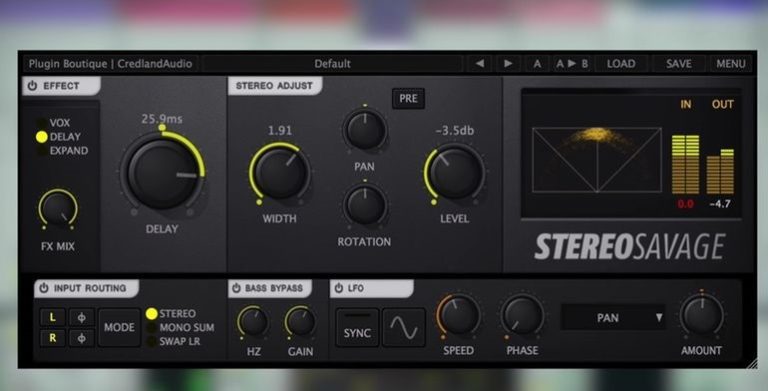Click the bass bypass GAIN knob

(x=300, y=322)
